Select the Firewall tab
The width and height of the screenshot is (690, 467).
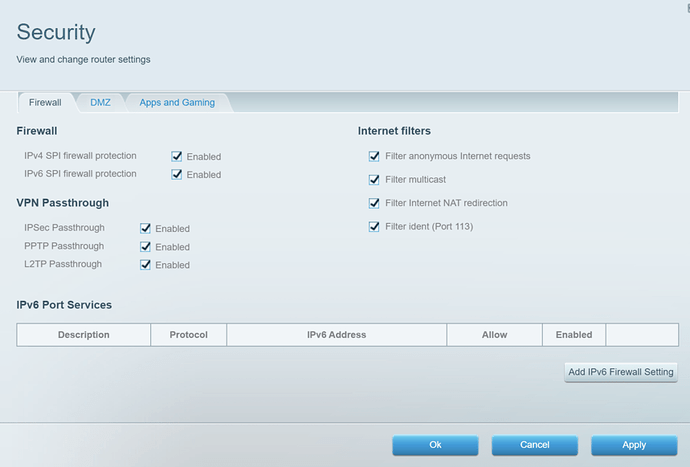tap(45, 103)
